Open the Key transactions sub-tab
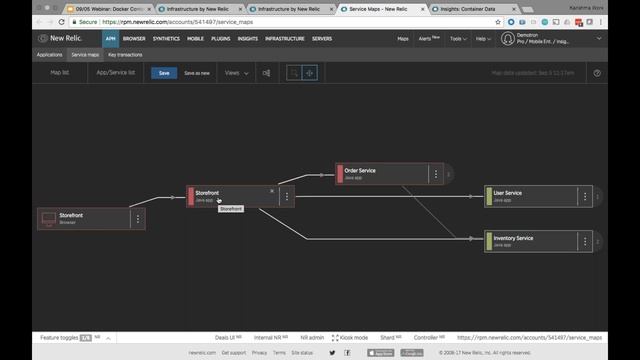This screenshot has width=640, height=360. (x=125, y=55)
